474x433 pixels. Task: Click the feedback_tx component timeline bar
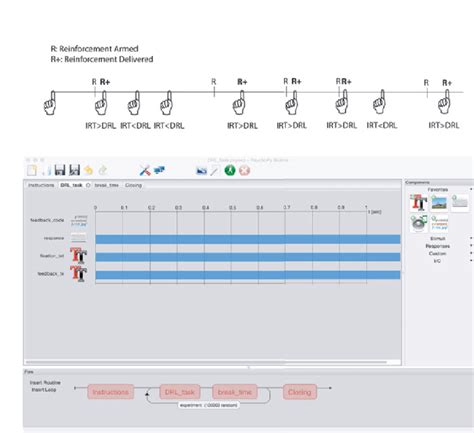(x=248, y=275)
